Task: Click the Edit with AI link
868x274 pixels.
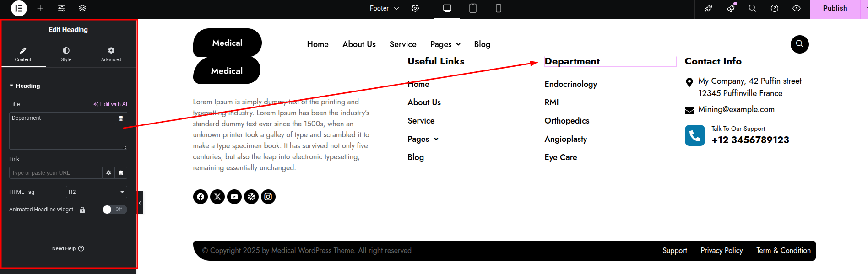Action: pos(110,104)
